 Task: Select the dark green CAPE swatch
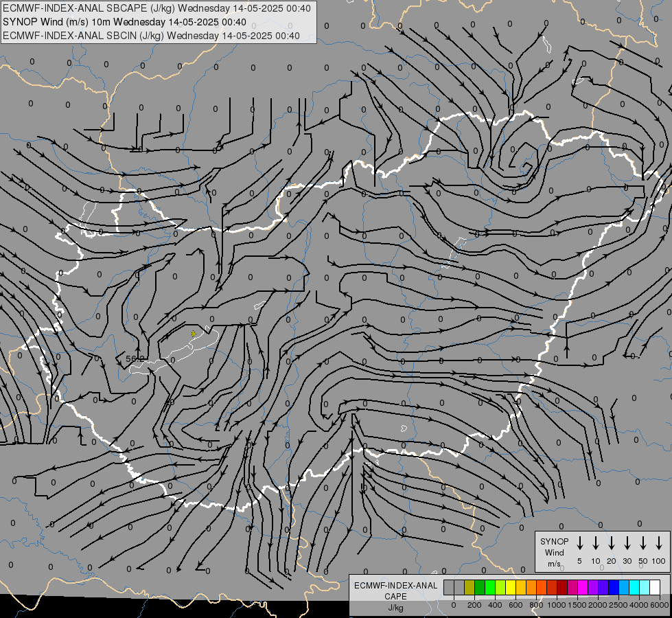click(480, 587)
